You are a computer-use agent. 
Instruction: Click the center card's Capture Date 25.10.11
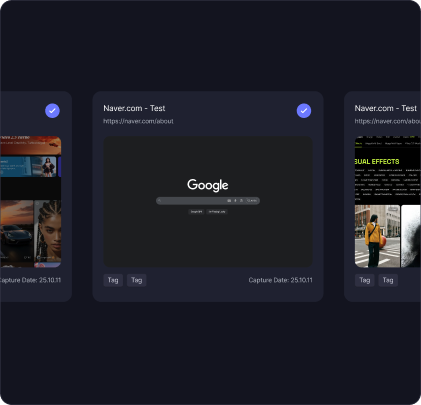pyautogui.click(x=280, y=280)
